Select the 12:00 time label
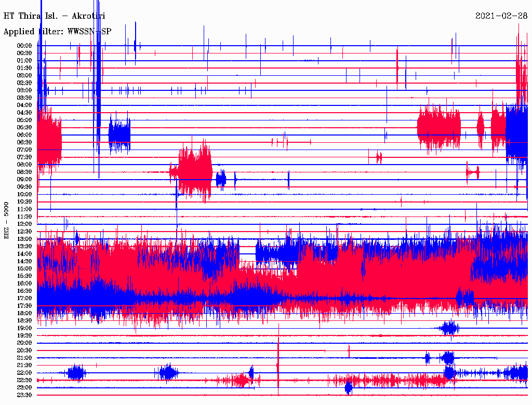The width and height of the screenshot is (532, 405). click(x=24, y=224)
